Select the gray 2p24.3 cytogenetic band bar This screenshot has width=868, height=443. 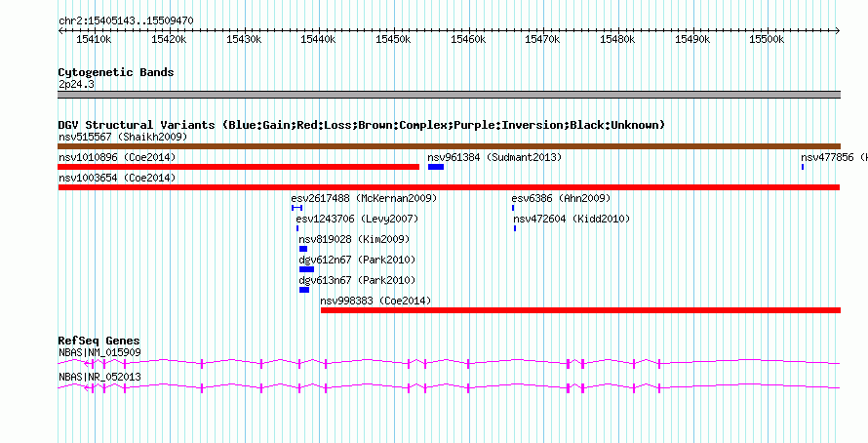coord(449,95)
